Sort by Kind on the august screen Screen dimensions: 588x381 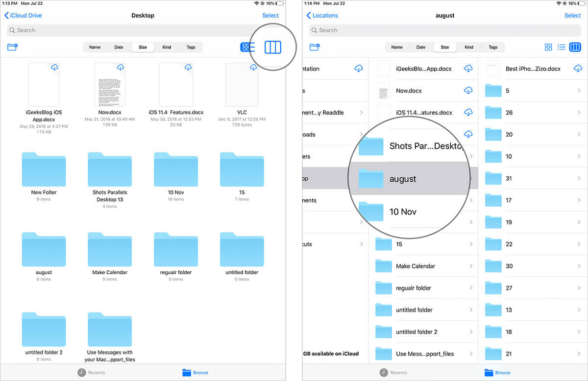(469, 47)
